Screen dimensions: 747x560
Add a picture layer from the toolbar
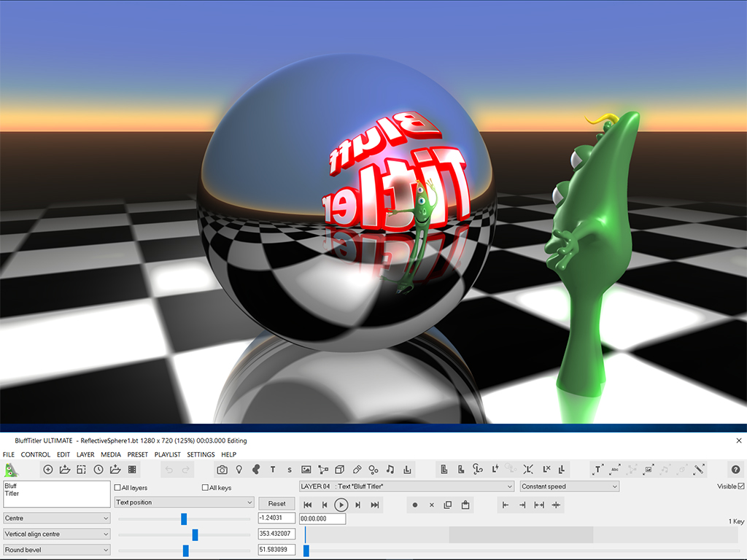pyautogui.click(x=306, y=470)
